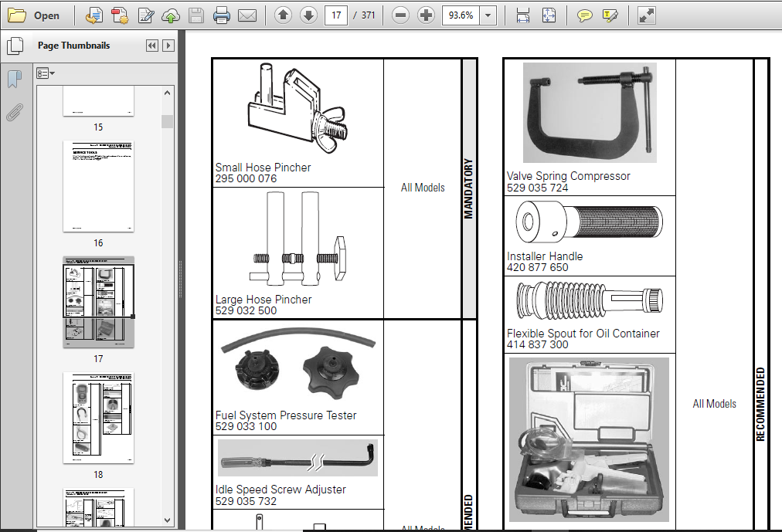Zoom out with the minus button

pos(400,15)
